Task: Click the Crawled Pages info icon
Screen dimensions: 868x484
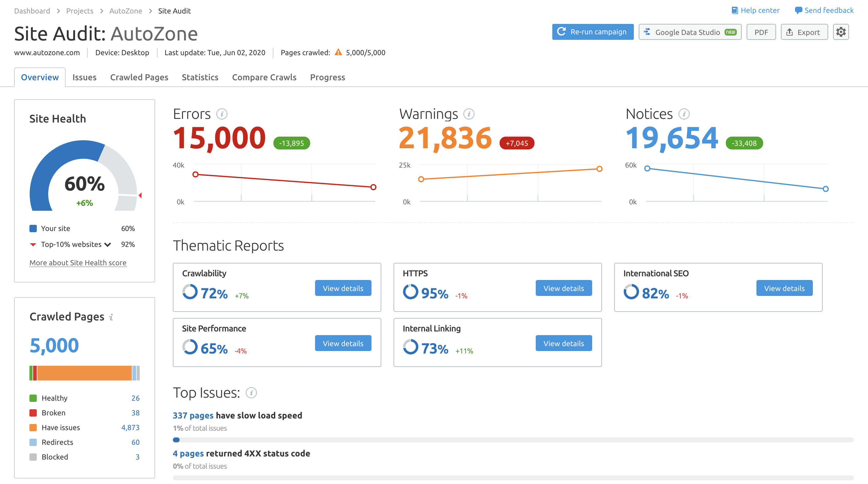Action: click(x=111, y=317)
